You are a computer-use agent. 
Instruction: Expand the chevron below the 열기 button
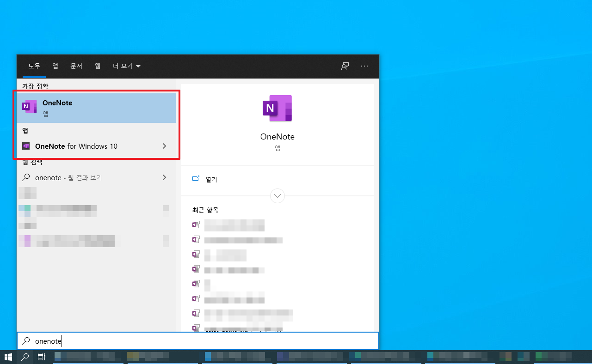pyautogui.click(x=277, y=195)
